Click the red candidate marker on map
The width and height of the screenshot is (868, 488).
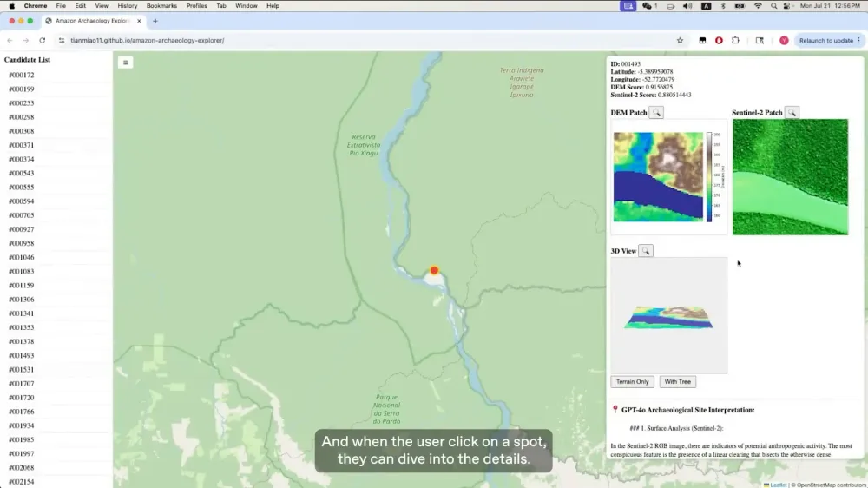tap(434, 270)
